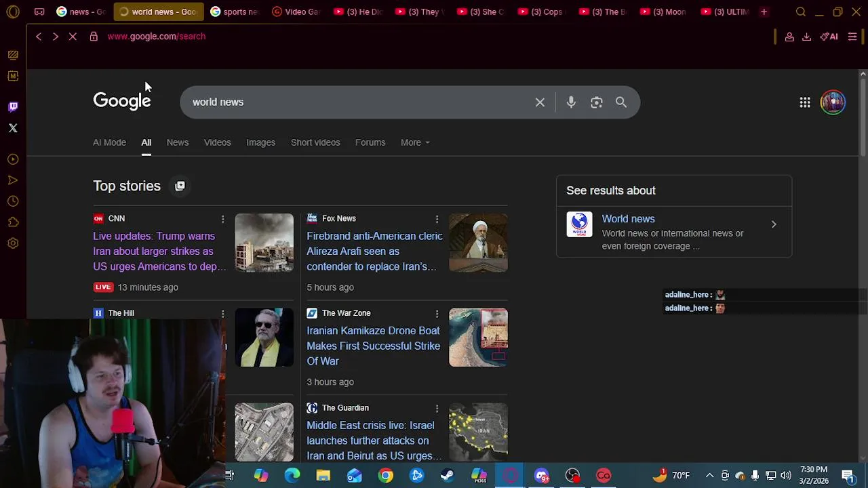Open the Guardian Iran map thumbnail

(x=478, y=432)
